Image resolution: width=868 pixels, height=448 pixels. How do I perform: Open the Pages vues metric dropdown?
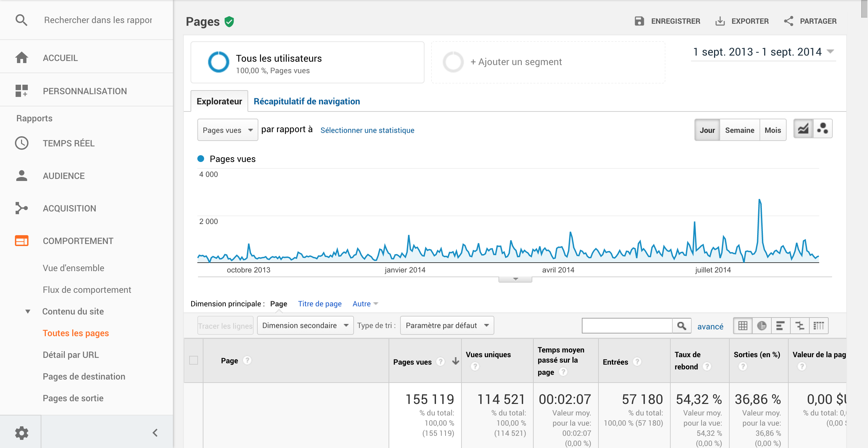pyautogui.click(x=228, y=130)
